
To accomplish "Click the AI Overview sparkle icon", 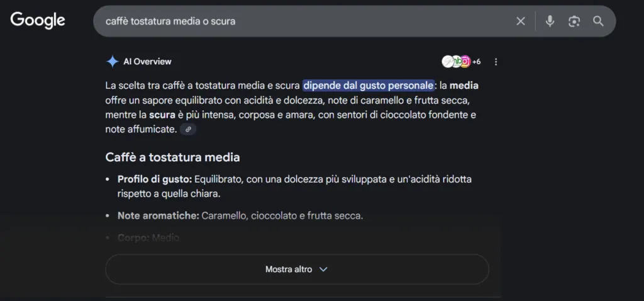I will (x=112, y=62).
